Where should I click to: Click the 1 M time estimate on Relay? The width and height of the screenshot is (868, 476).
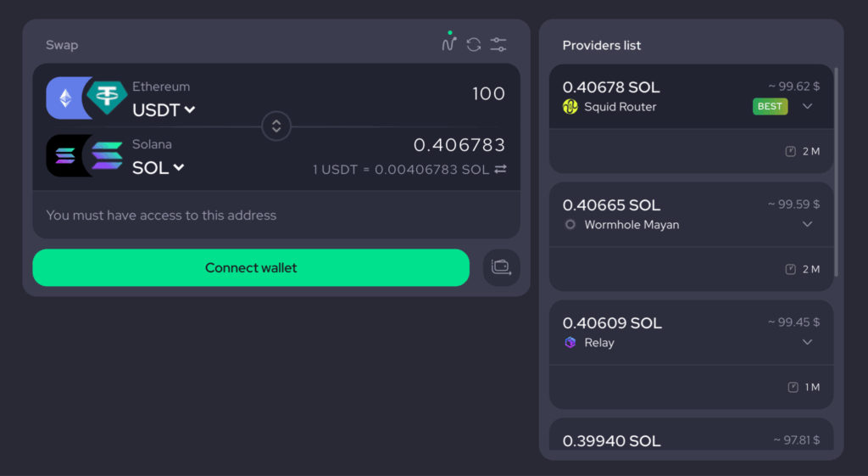coord(812,388)
